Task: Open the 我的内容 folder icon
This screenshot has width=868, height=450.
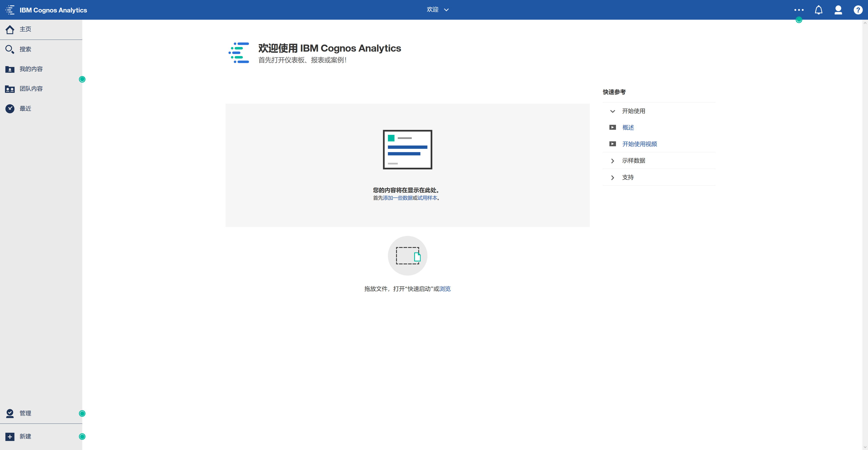Action: click(x=10, y=69)
